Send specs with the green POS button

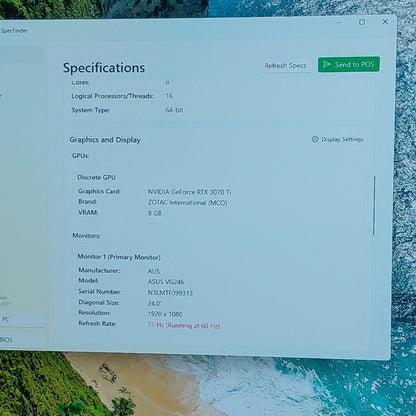click(x=349, y=64)
